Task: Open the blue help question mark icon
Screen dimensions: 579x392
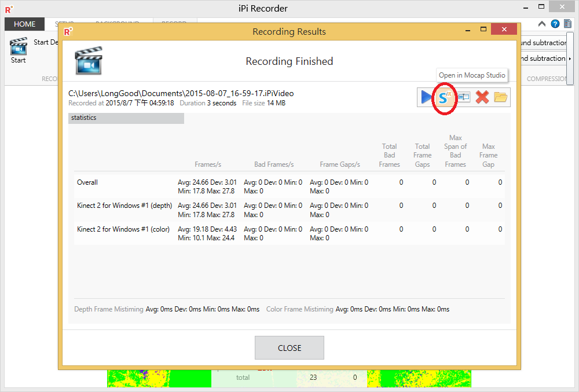Action: pos(555,24)
